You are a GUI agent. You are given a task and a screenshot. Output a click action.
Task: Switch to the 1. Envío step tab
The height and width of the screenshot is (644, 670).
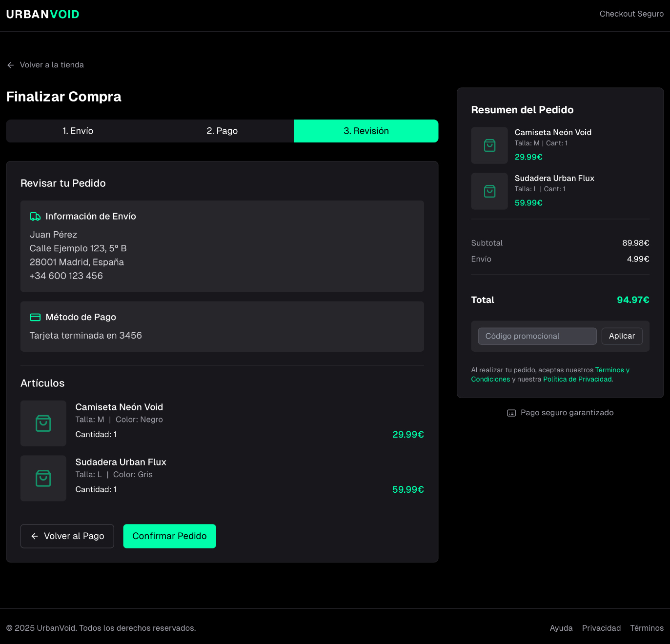[x=78, y=131]
